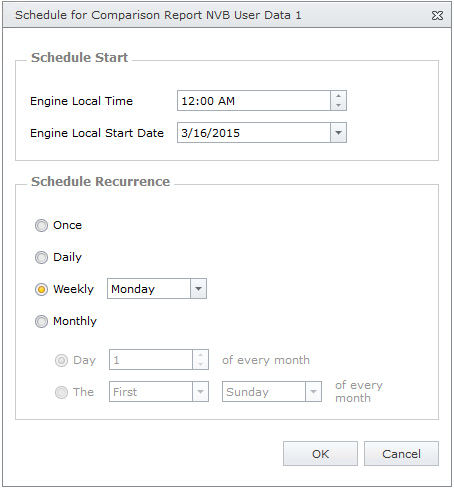Screen dimensions: 454x489
Task: Open the First ordinal dropdown
Action: click(200, 392)
